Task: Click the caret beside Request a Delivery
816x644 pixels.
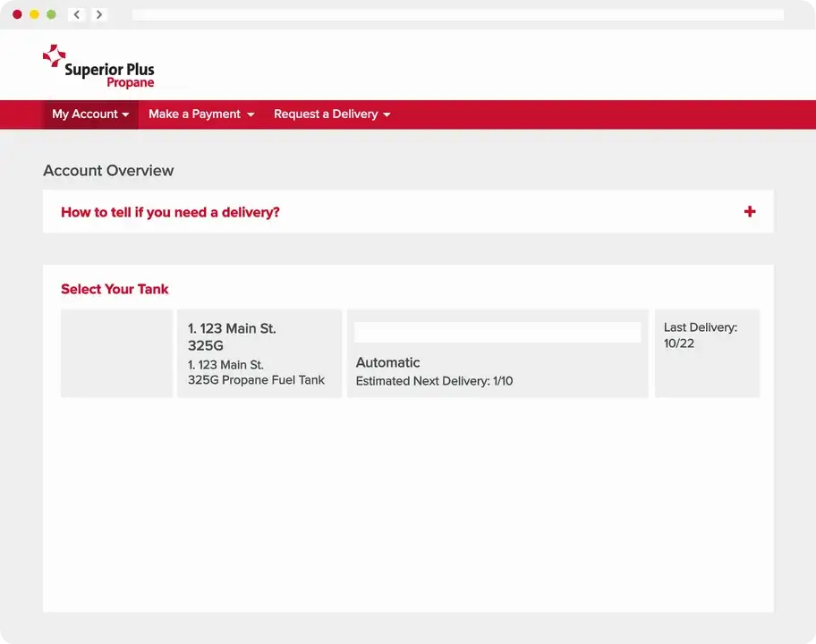Action: click(387, 115)
